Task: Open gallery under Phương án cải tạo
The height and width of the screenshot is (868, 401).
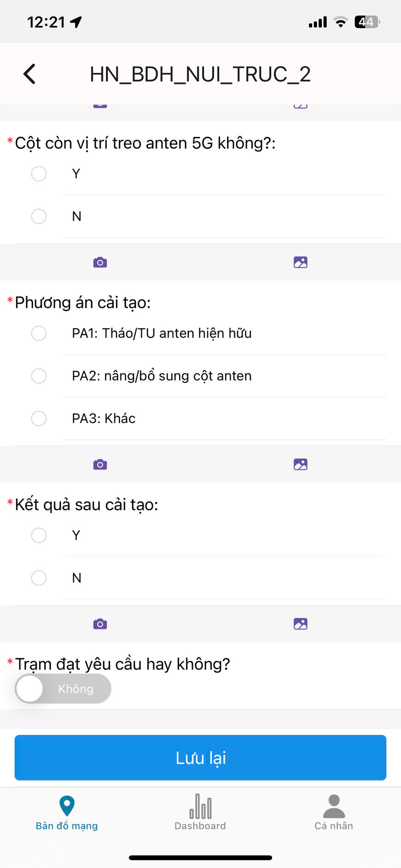Action: (x=300, y=464)
